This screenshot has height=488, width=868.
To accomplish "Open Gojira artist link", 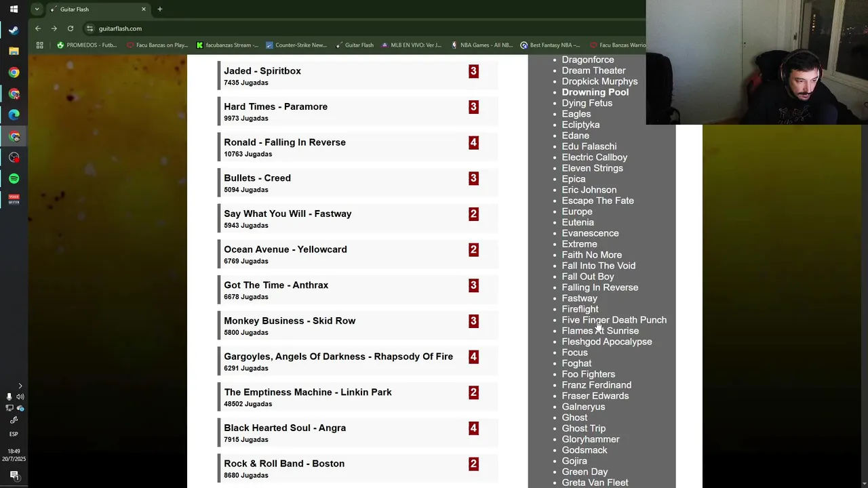I will 574,461.
